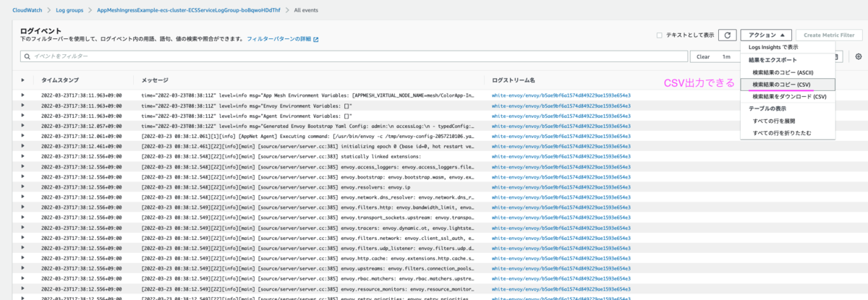Expand the Envoy Environment Variables log row
Image resolution: width=868 pixels, height=300 pixels.
(23, 105)
